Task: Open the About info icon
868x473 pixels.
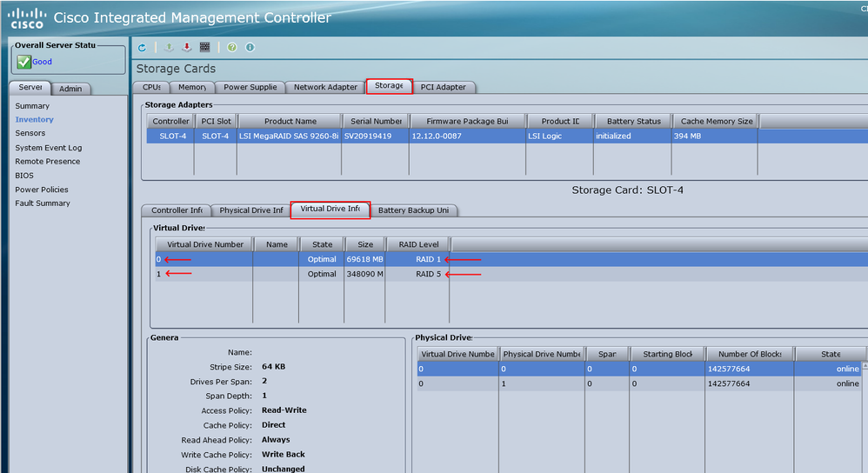Action: point(250,48)
